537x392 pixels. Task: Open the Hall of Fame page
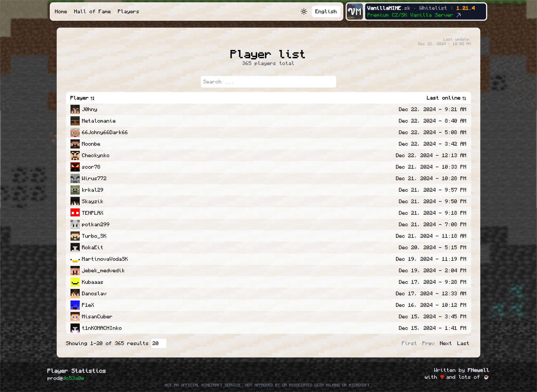click(x=92, y=12)
